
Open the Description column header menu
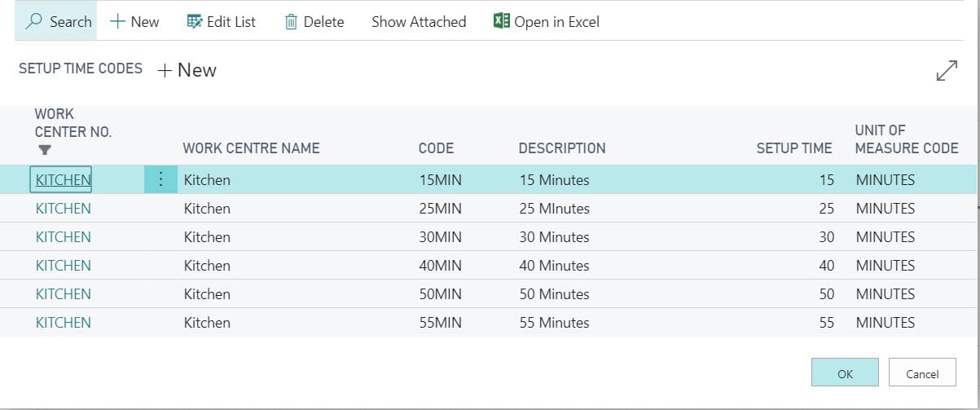(562, 148)
